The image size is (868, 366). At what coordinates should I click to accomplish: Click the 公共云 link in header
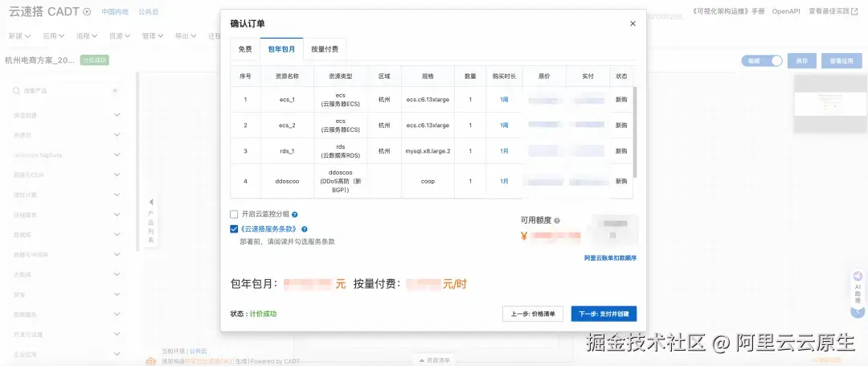pos(149,11)
